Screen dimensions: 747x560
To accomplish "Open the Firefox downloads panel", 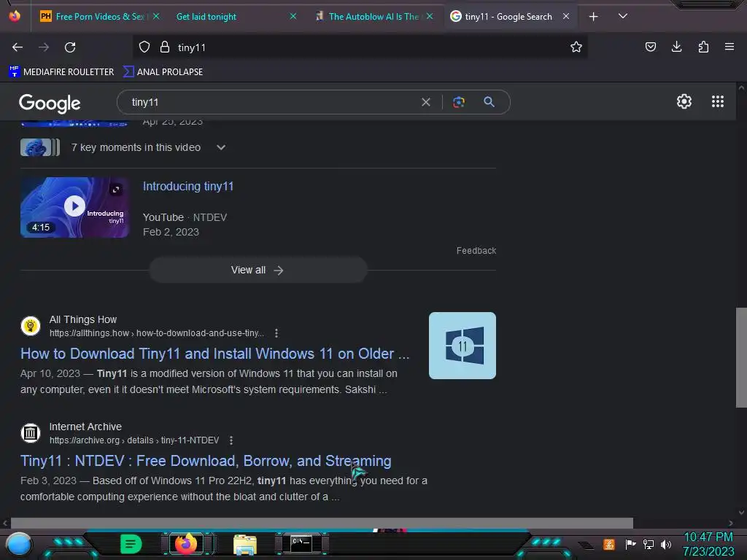I will pyautogui.click(x=676, y=47).
